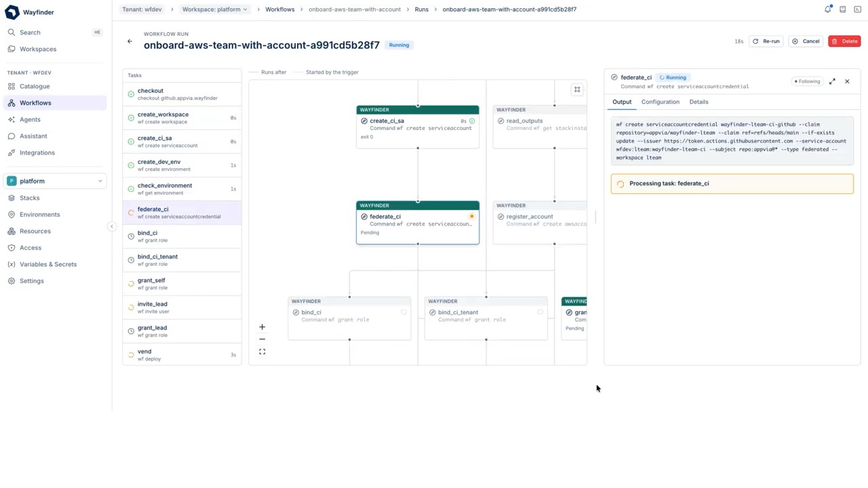The height and width of the screenshot is (488, 868).
Task: Expand the federate_ci panel to fullscreen
Action: [x=832, y=81]
